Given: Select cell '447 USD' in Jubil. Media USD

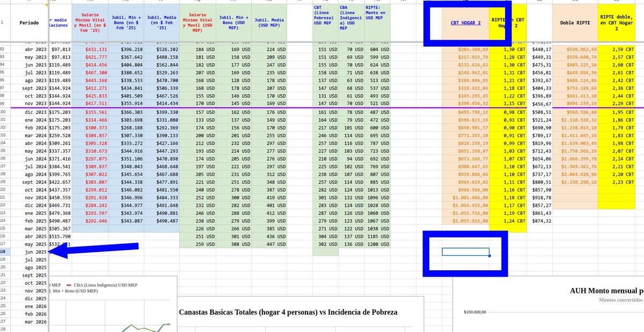Looking at the screenshot, I should pyautogui.click(x=269, y=244).
